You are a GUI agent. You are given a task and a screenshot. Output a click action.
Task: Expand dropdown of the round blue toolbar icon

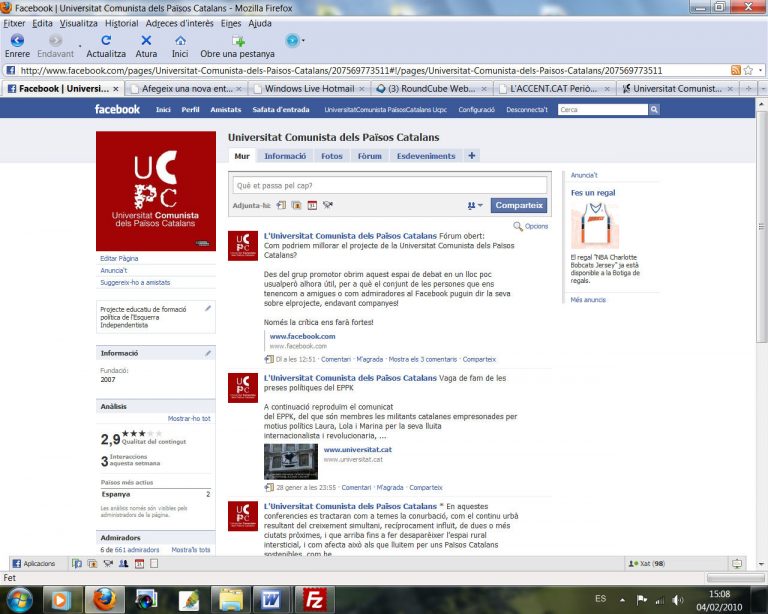point(303,40)
